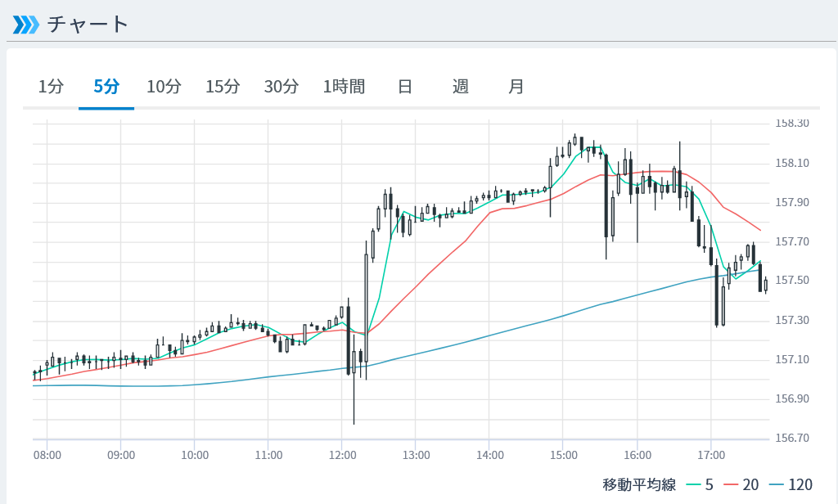Switch chart to 30分 interval

coord(282,87)
